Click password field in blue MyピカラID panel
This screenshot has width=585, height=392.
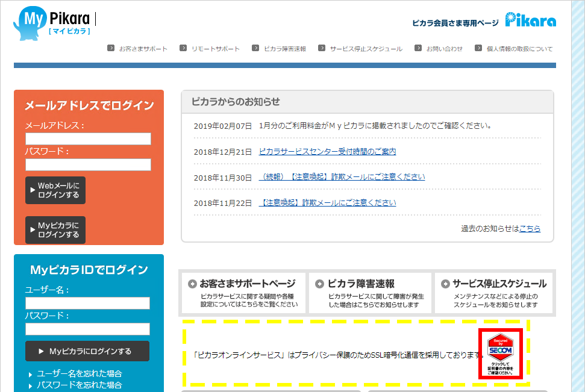click(x=88, y=329)
